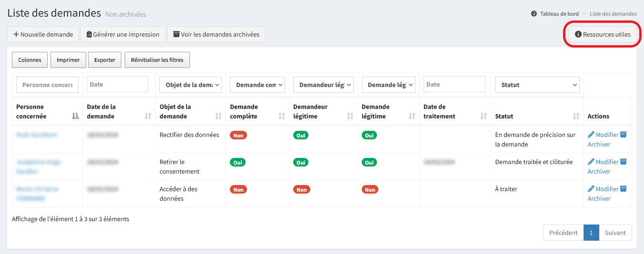This screenshot has height=254, width=644.
Task: Go to Suivant page in pagination
Action: [615, 233]
